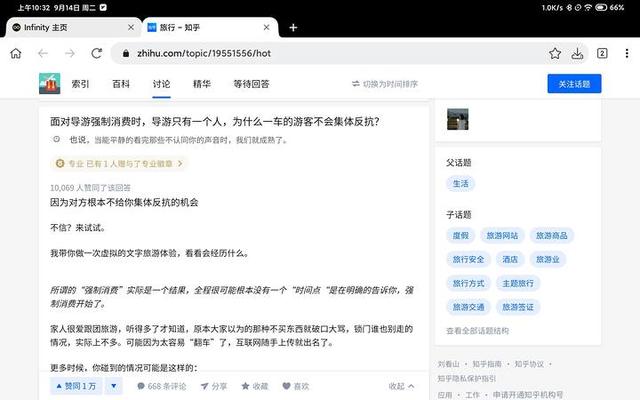
Task: Reload the Zhihu page
Action: [97, 53]
